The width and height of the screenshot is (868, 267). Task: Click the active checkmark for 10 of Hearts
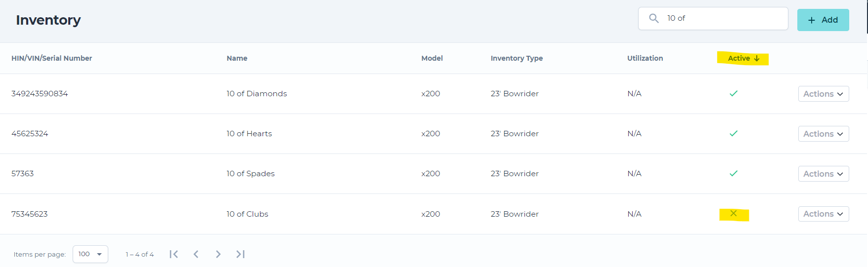click(734, 133)
